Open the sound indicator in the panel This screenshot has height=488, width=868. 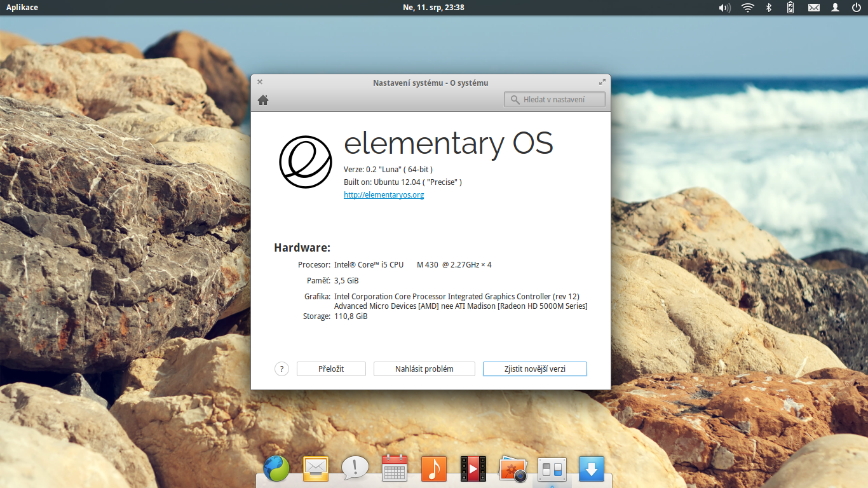724,8
